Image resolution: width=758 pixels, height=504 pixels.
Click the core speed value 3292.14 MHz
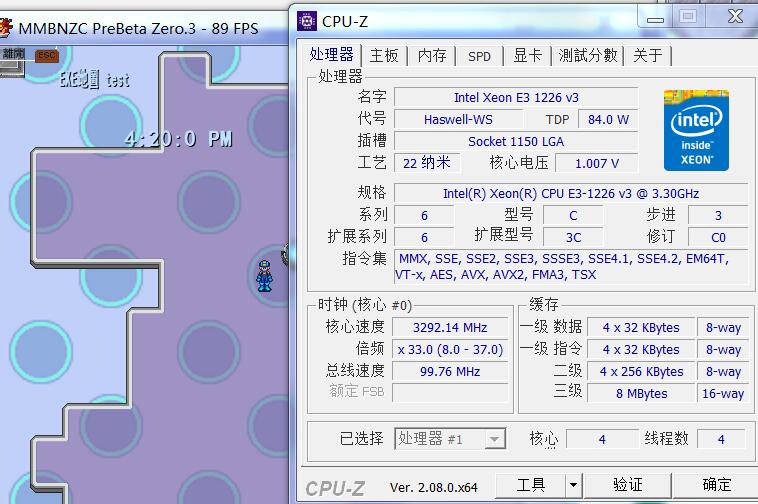pyautogui.click(x=450, y=327)
